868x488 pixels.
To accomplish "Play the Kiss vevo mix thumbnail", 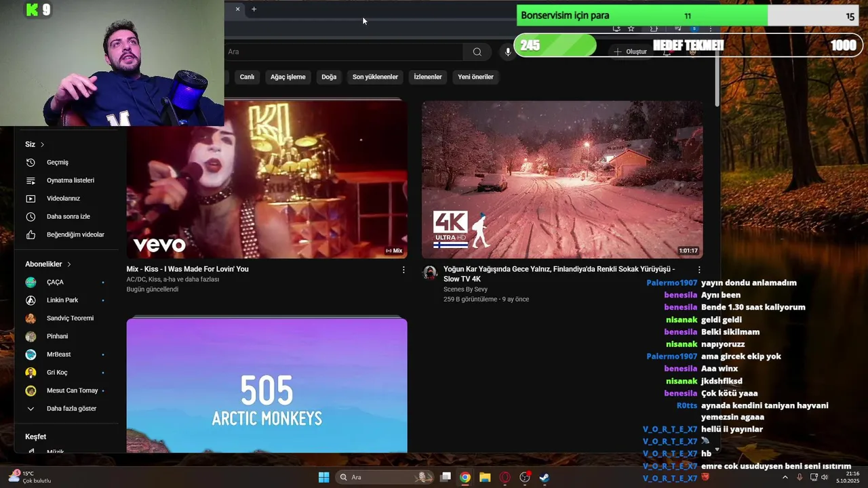I will coord(267,180).
